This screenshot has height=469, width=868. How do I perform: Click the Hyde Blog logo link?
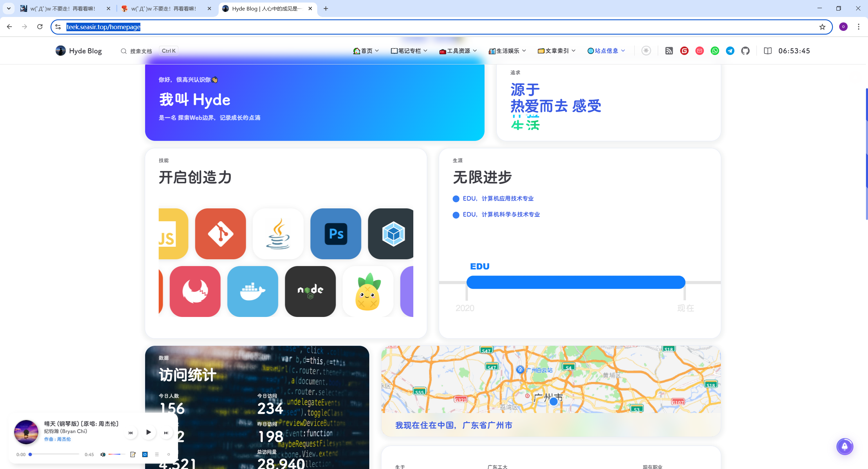pos(79,51)
